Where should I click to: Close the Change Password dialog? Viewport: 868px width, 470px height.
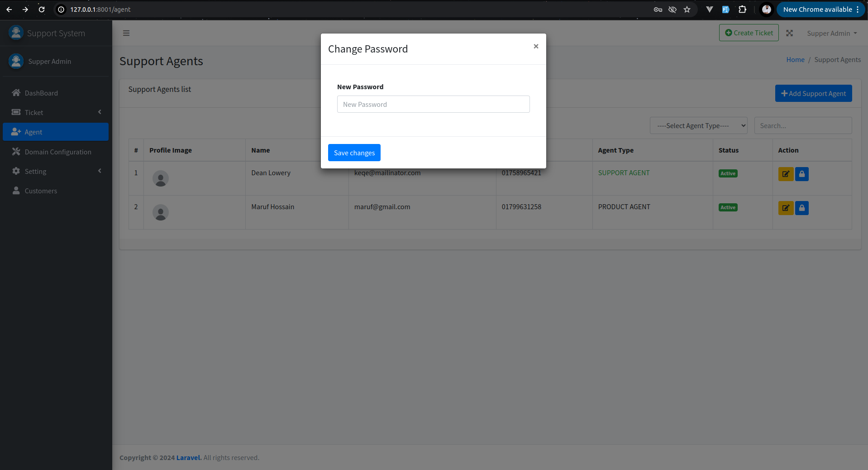(536, 46)
